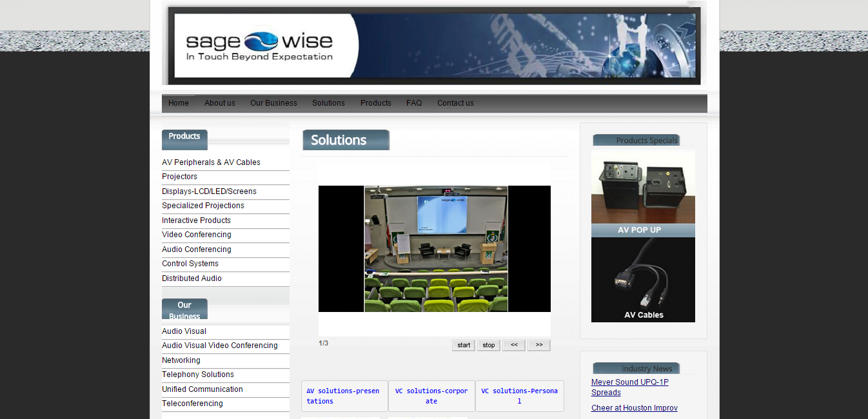Image resolution: width=868 pixels, height=419 pixels.
Task: Advance slideshow with >> button
Action: pyautogui.click(x=538, y=346)
